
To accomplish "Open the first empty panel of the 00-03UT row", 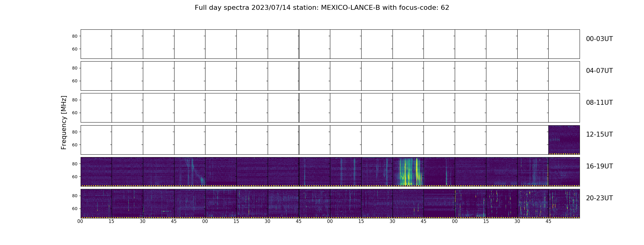I will pos(96,44).
